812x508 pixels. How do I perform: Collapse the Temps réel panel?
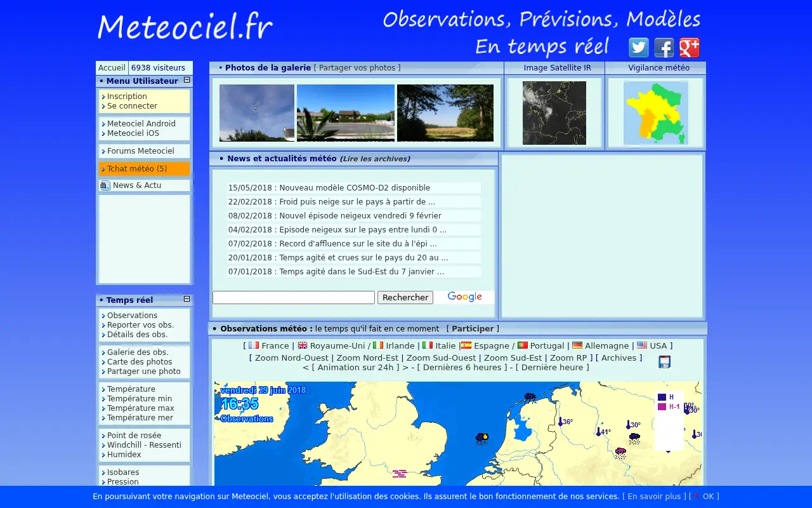tap(187, 299)
